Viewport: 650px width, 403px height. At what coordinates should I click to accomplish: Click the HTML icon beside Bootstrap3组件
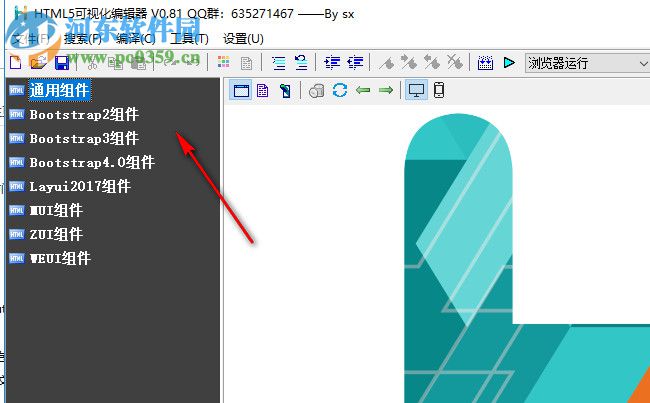coord(17,138)
